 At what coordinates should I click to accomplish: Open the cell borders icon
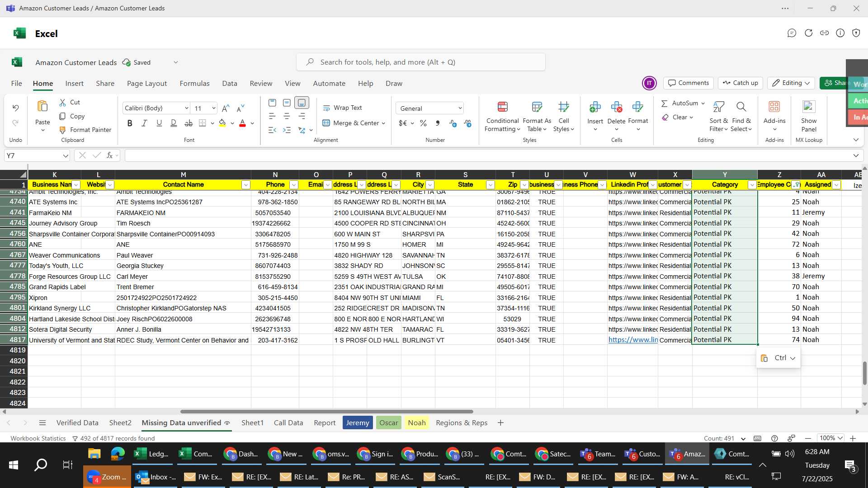(x=203, y=123)
